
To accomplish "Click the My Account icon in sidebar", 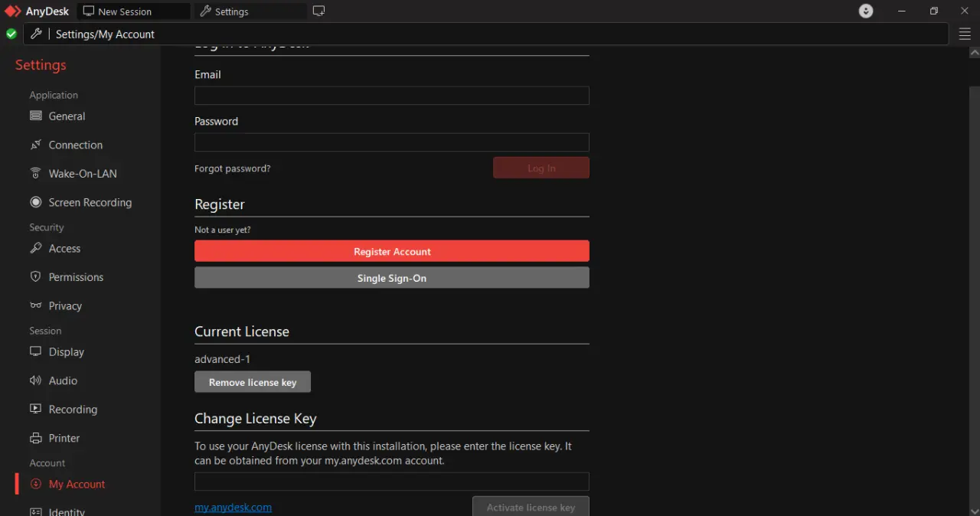I will (35, 484).
